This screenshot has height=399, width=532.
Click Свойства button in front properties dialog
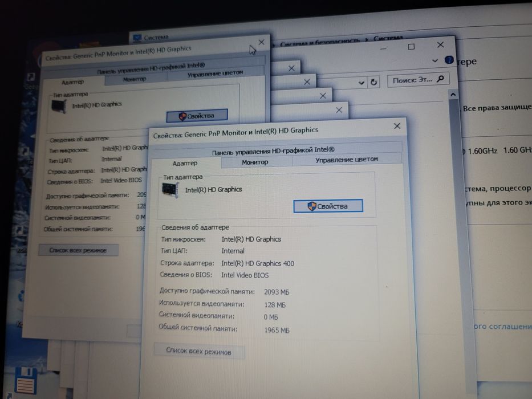point(328,206)
